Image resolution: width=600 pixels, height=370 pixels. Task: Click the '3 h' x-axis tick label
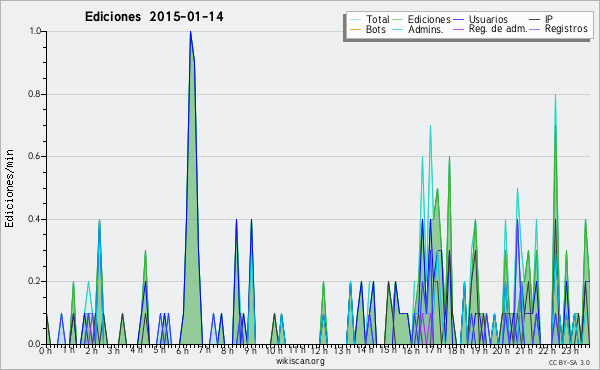coord(114,350)
